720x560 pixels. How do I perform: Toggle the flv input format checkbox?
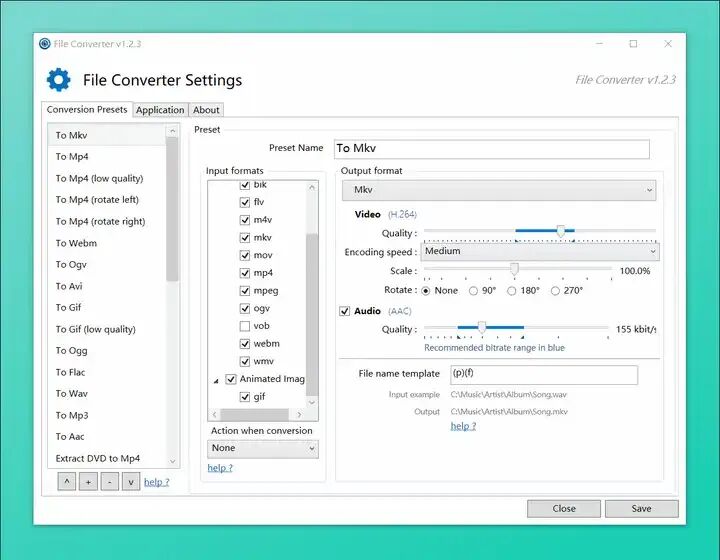point(245,202)
